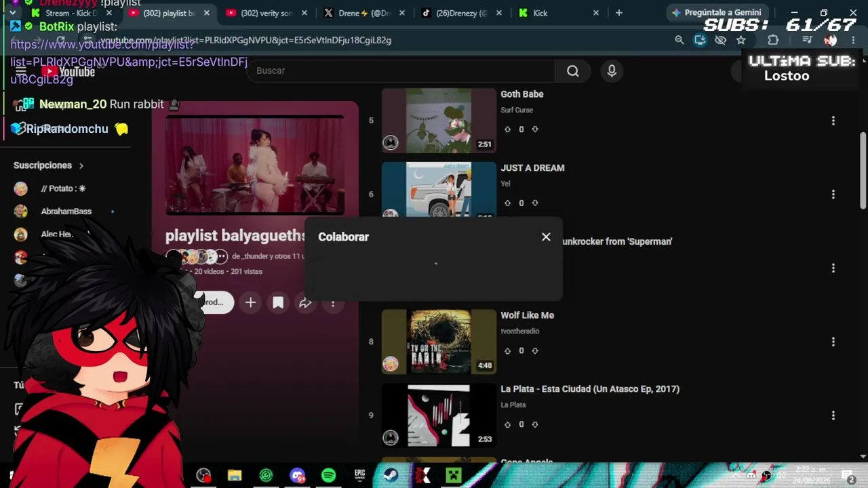Share the playlist with the arrow icon
Image resolution: width=868 pixels, height=488 pixels.
point(305,303)
